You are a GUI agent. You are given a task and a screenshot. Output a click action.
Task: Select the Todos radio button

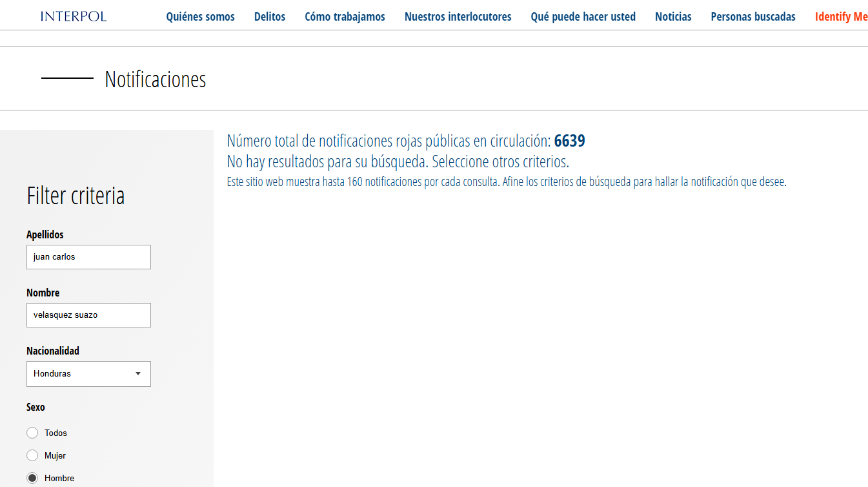click(32, 433)
